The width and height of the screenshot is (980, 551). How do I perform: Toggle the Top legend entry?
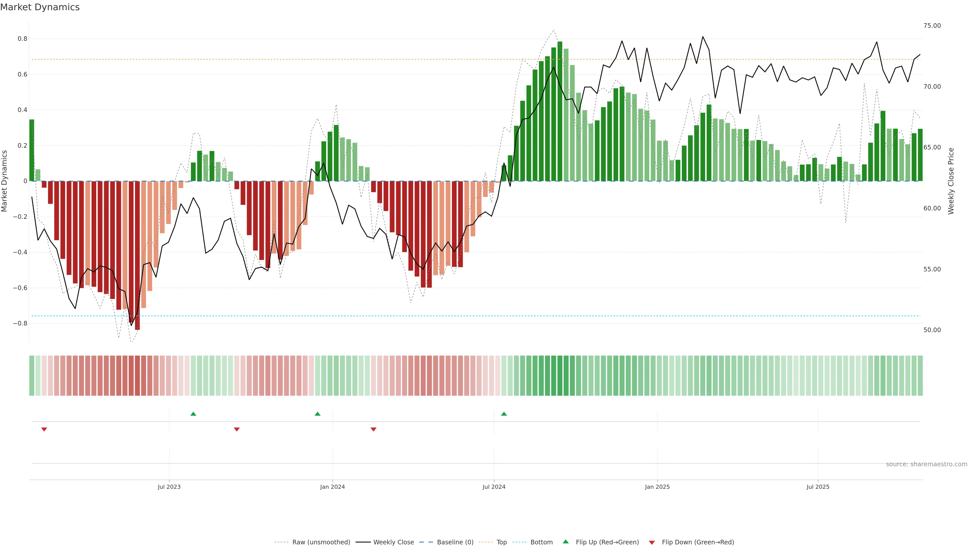coord(501,542)
